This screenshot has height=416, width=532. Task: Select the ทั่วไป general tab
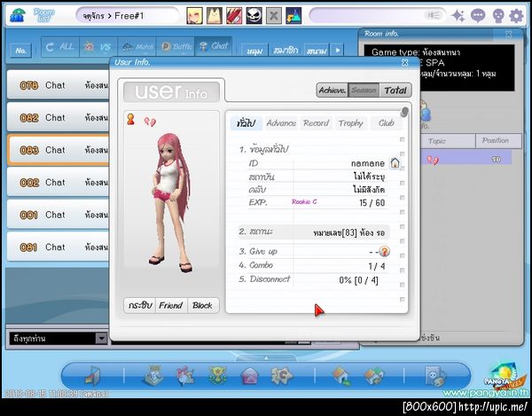246,122
